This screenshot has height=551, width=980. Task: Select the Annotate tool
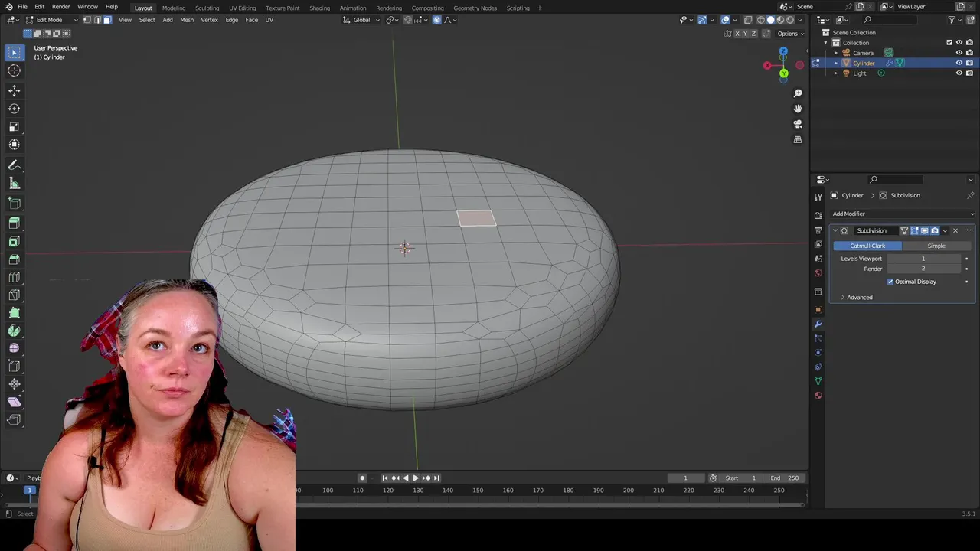[14, 165]
